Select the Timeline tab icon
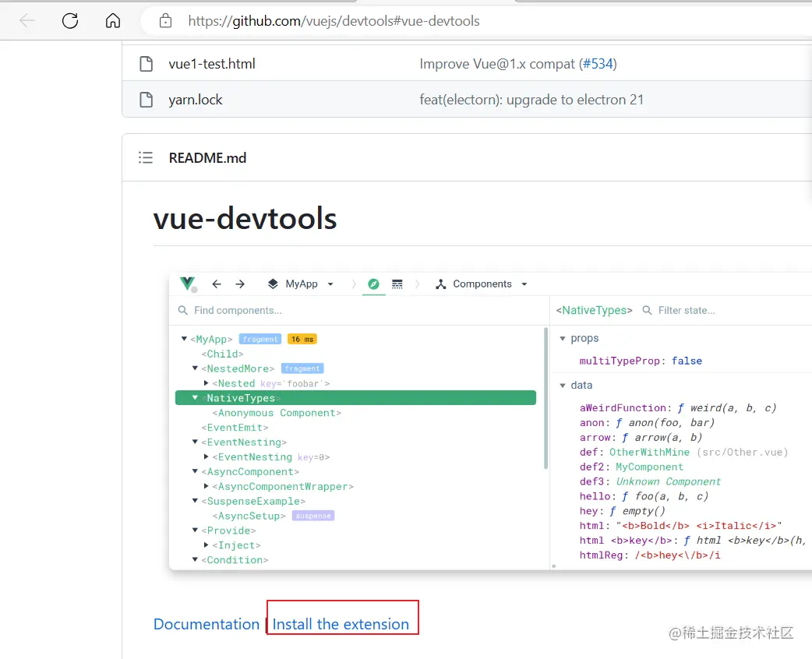812x659 pixels. [397, 284]
